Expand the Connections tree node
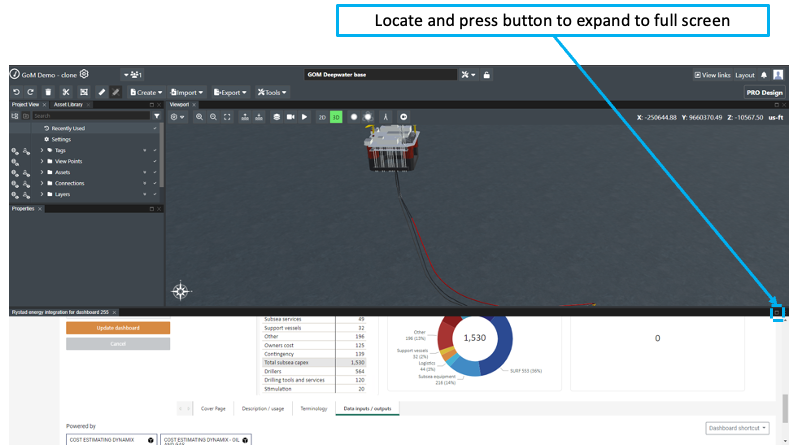794x445 pixels. pyautogui.click(x=42, y=183)
